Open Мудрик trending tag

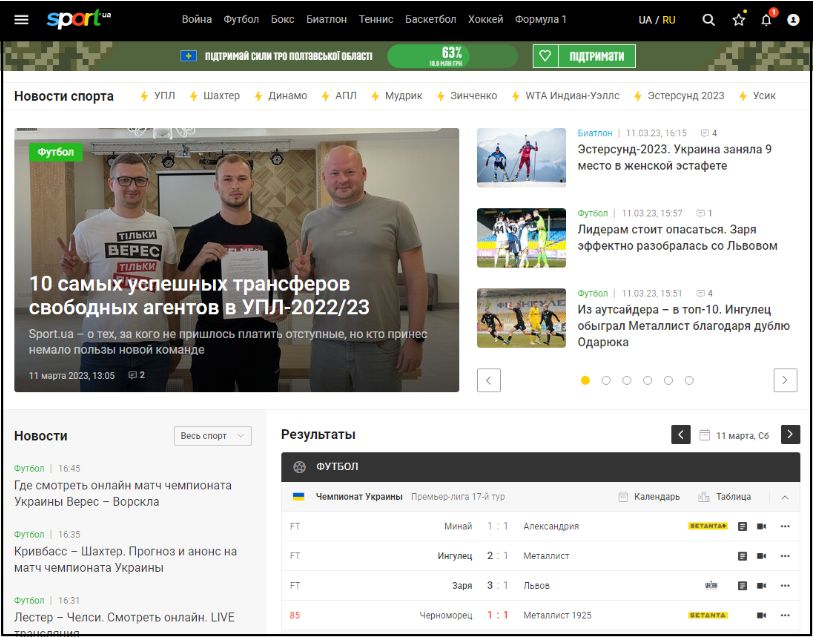coord(403,96)
